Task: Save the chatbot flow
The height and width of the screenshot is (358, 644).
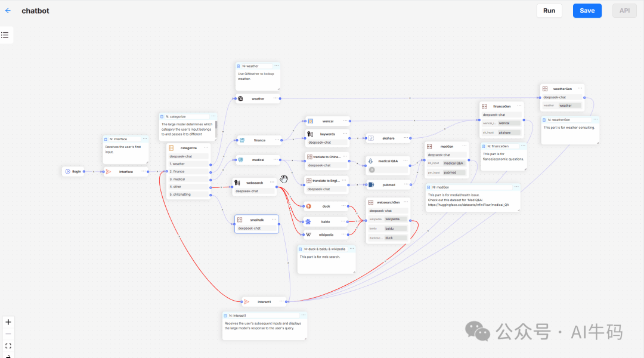Action: pyautogui.click(x=587, y=11)
